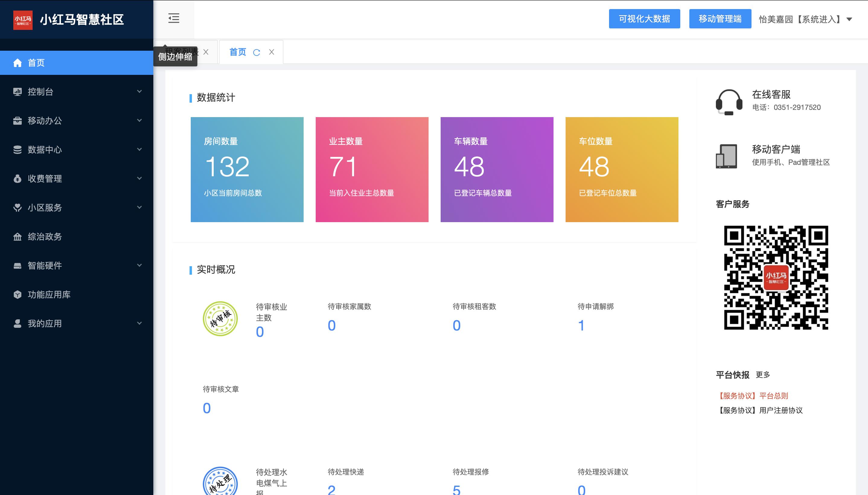Click the 车辆数量 48 purple card
The width and height of the screenshot is (868, 495).
point(497,170)
